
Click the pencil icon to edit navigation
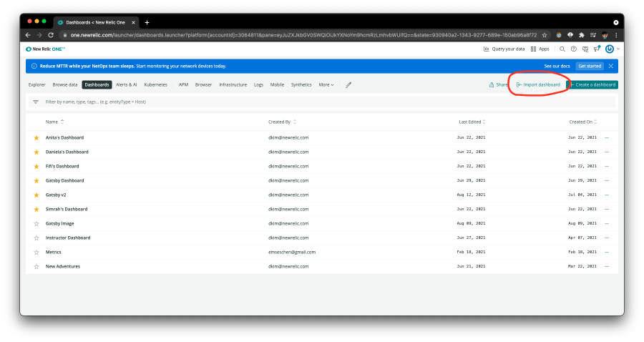348,84
